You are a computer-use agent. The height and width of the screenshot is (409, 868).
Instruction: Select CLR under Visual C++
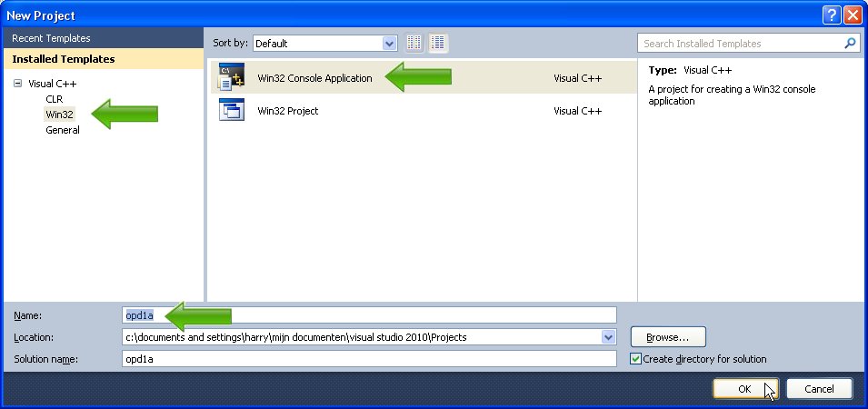(55, 99)
